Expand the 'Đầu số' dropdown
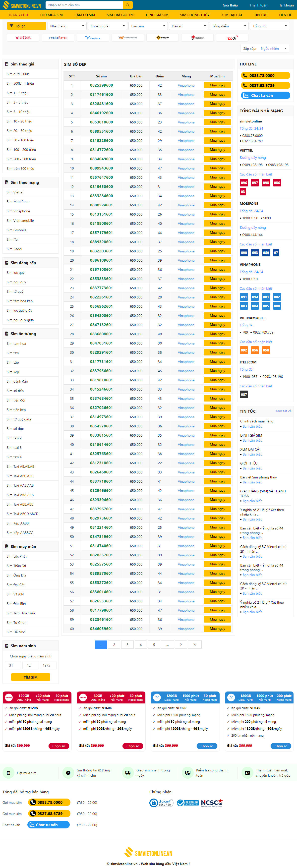297x868 pixels. pyautogui.click(x=188, y=26)
